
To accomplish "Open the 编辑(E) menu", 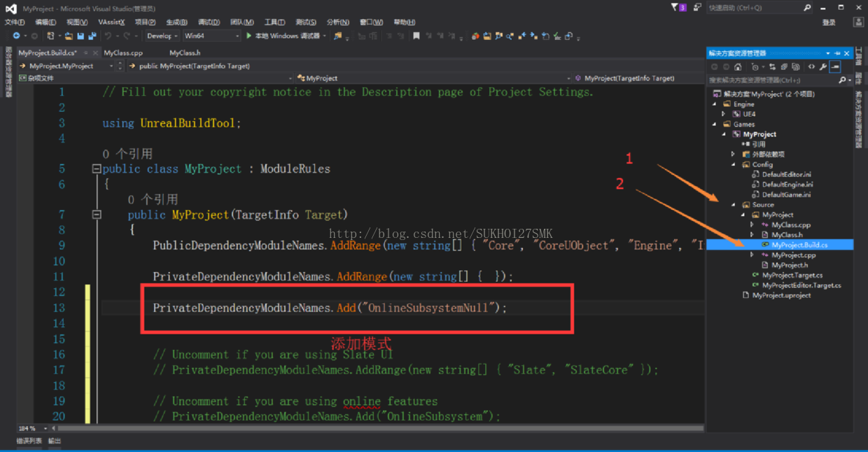I will coord(46,22).
